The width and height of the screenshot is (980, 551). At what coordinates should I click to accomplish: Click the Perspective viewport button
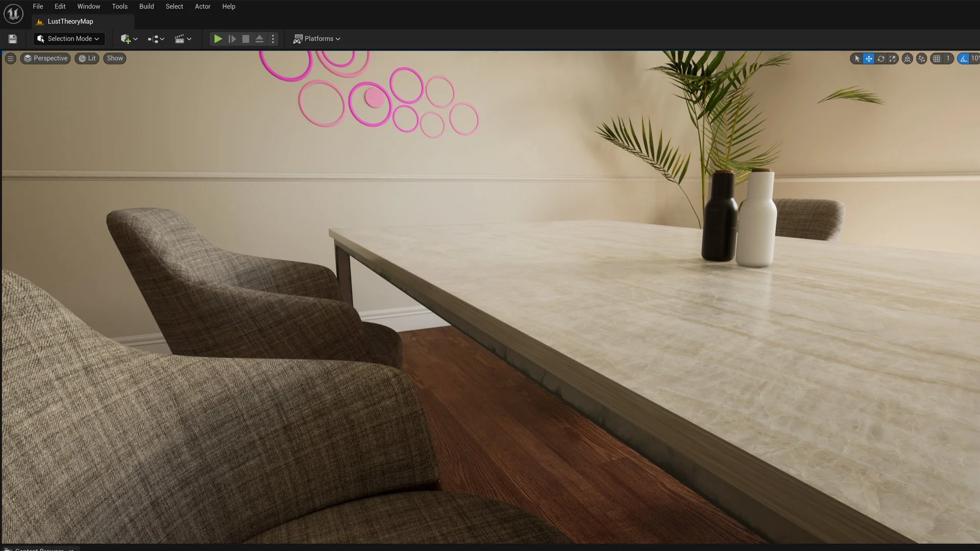click(x=45, y=58)
